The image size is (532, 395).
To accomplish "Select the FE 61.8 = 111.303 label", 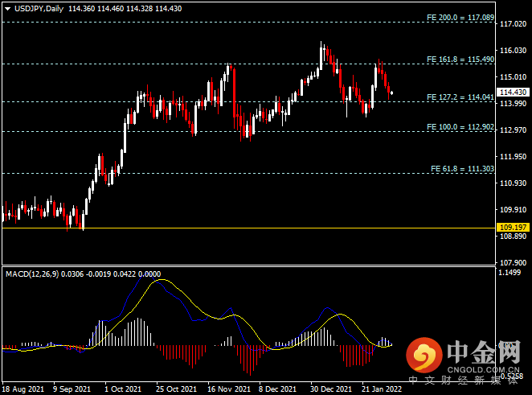I will pos(462,169).
